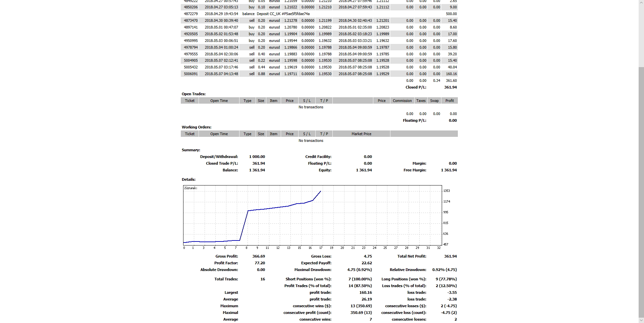Click the Working Orders heading
This screenshot has width=644, height=323.
coord(197,127)
